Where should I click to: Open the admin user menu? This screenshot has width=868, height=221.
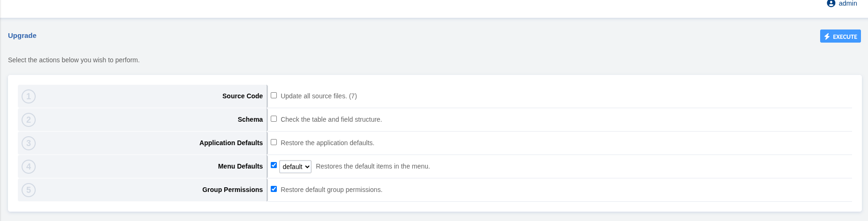pyautogui.click(x=847, y=3)
